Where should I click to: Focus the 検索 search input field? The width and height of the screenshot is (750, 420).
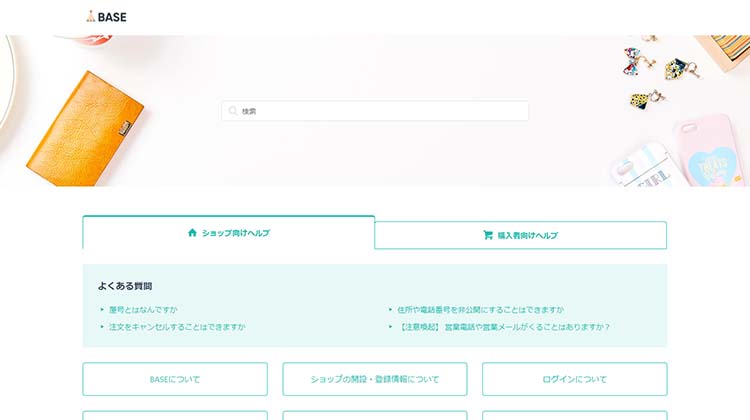375,111
